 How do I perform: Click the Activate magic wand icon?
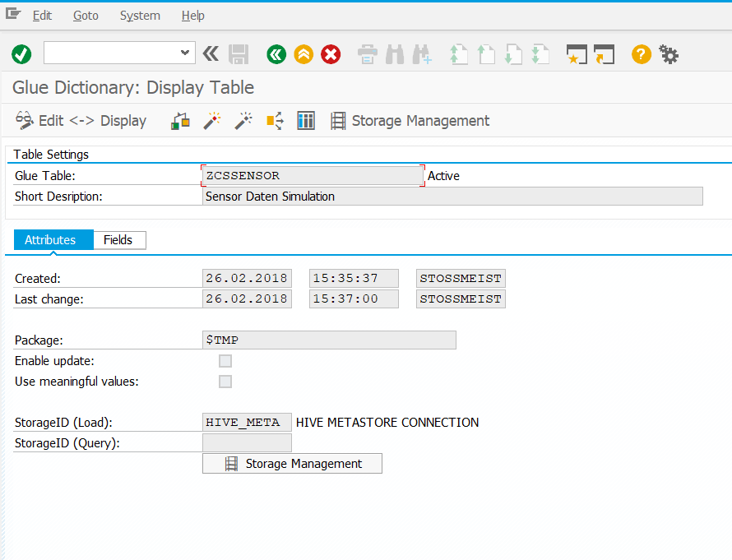pos(212,120)
